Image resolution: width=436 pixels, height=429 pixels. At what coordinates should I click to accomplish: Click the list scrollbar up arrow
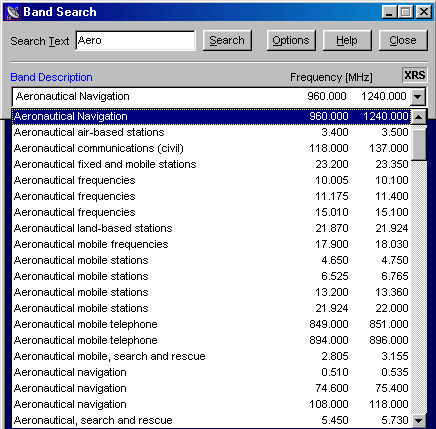(x=419, y=117)
